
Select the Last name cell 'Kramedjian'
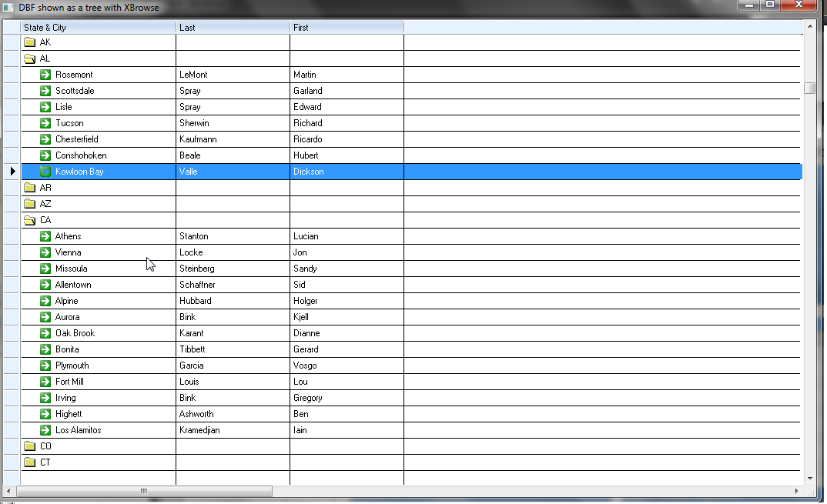click(x=233, y=430)
